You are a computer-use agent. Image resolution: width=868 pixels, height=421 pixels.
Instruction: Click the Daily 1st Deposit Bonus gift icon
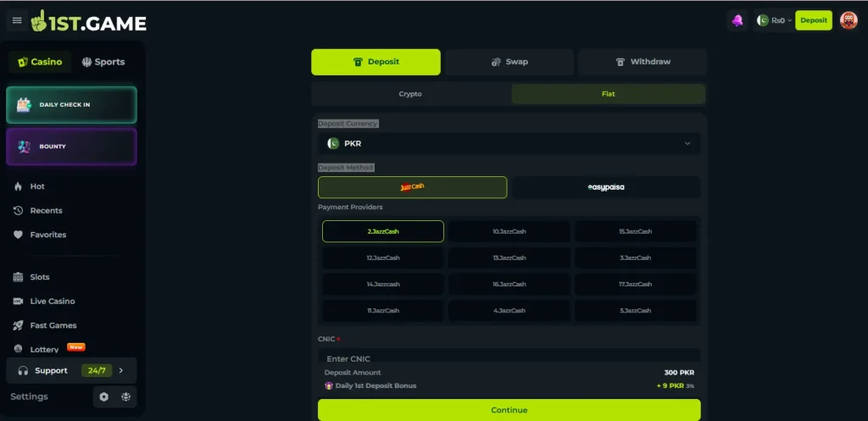[328, 385]
